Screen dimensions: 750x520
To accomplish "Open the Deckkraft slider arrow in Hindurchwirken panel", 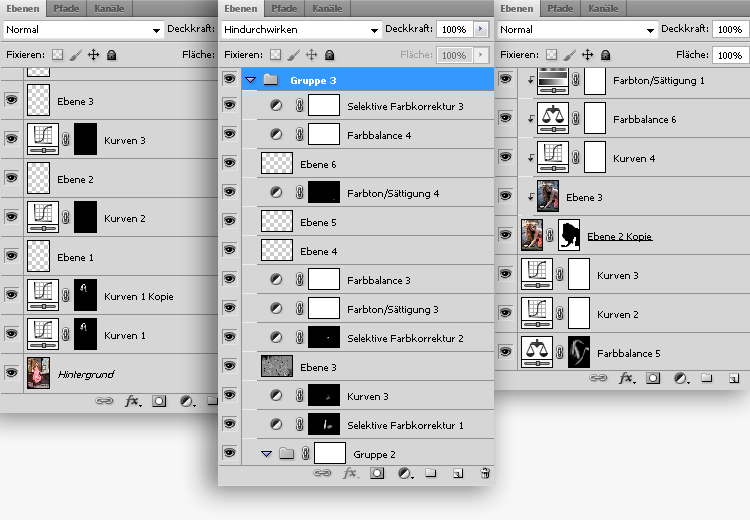I will pyautogui.click(x=480, y=30).
